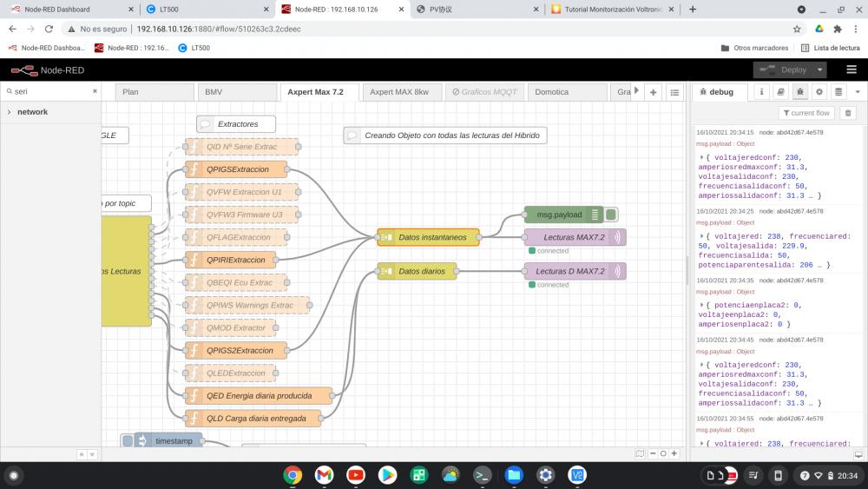Open LT500 bookmark in bookmarks bar
868x489 pixels.
click(194, 48)
